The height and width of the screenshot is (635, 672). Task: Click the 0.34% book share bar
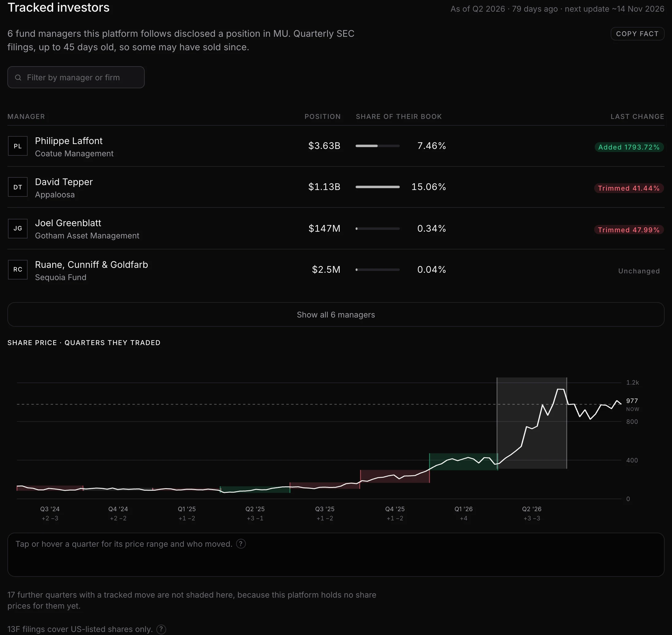click(377, 229)
